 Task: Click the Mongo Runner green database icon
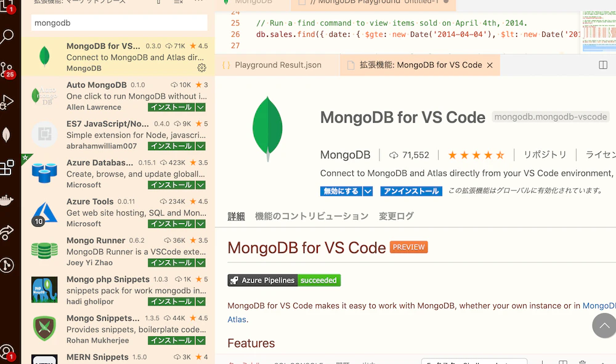(44, 251)
